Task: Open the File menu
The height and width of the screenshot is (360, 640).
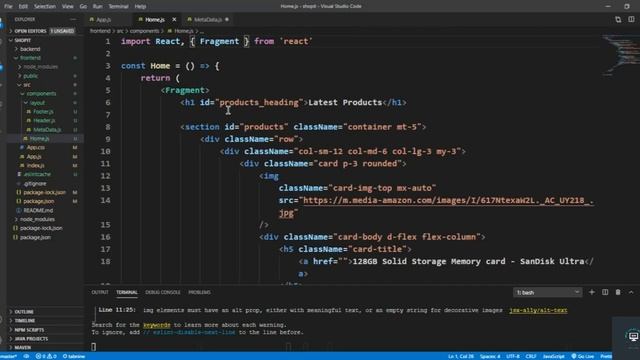Action: coord(8,7)
